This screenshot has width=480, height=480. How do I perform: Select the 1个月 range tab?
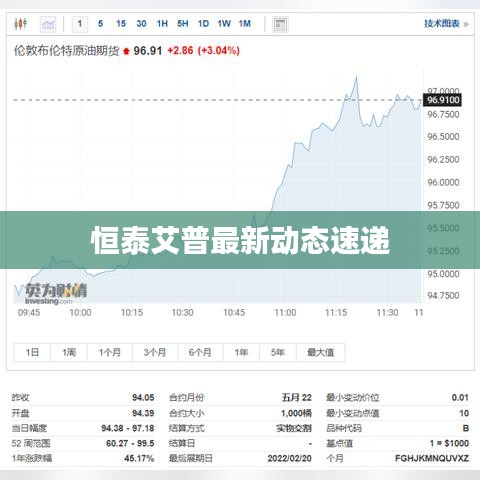(x=110, y=352)
